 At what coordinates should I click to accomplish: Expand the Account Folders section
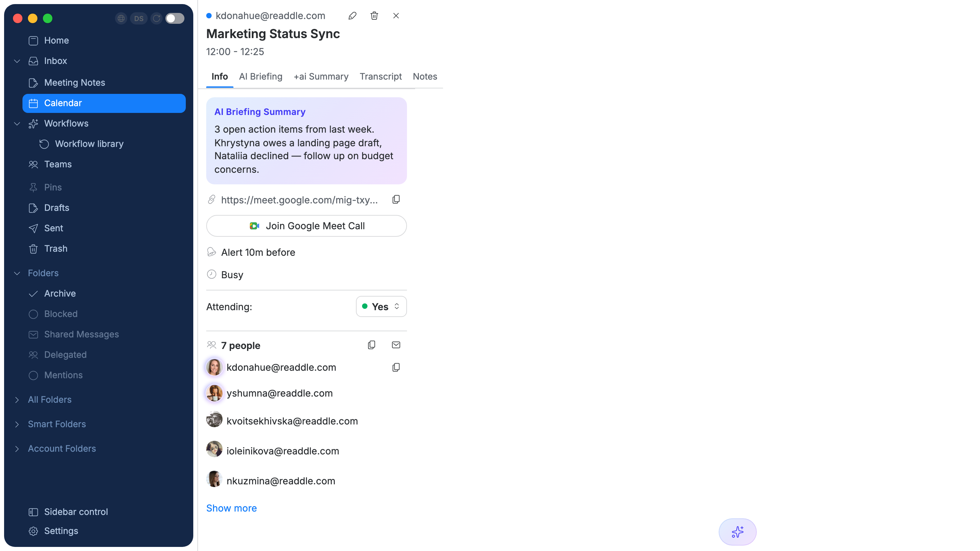pyautogui.click(x=17, y=449)
